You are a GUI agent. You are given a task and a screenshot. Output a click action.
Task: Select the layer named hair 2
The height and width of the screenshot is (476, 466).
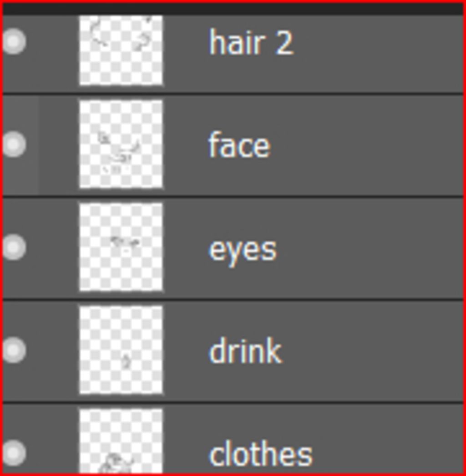pyautogui.click(x=251, y=42)
